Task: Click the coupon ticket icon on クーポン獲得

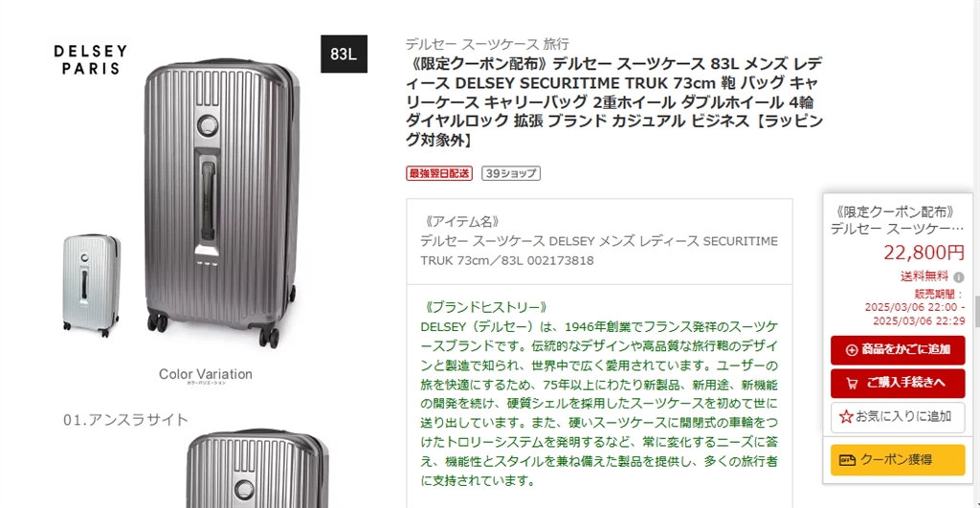Action: [x=847, y=460]
